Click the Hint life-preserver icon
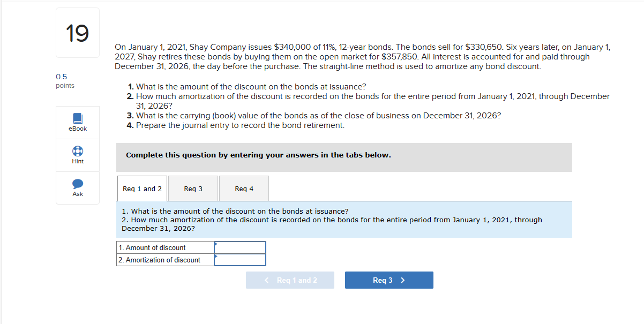The height and width of the screenshot is (324, 644). tap(77, 152)
